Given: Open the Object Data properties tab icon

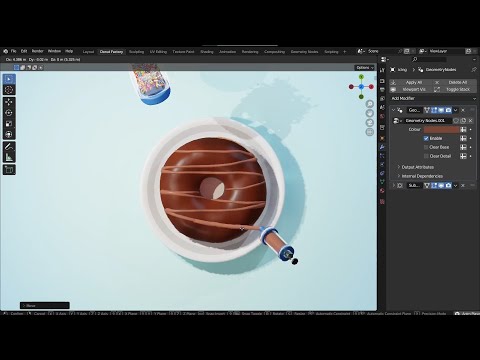Looking at the screenshot, I should pyautogui.click(x=382, y=182).
